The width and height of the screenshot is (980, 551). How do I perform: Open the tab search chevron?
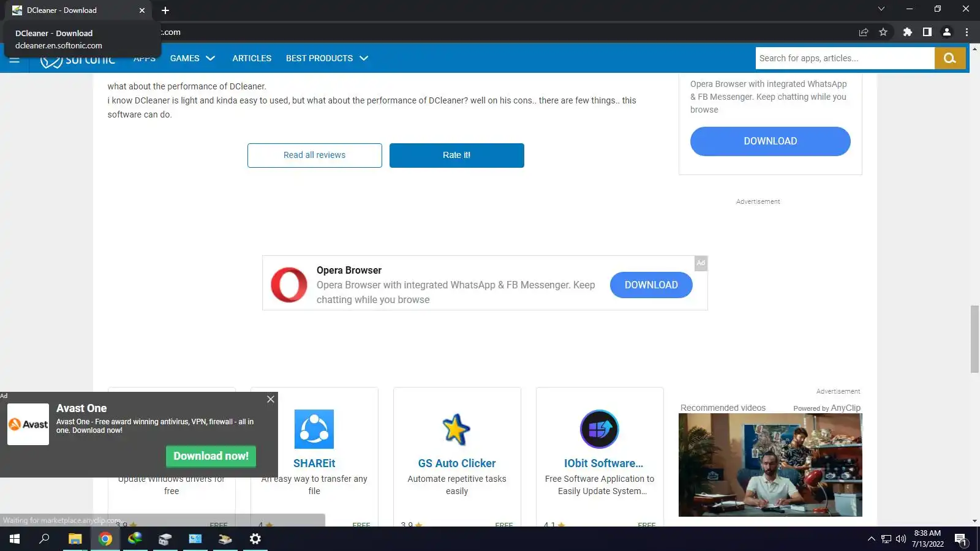point(881,9)
